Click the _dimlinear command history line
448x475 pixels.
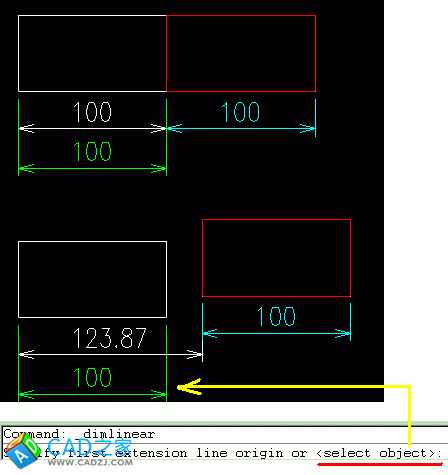[79, 434]
